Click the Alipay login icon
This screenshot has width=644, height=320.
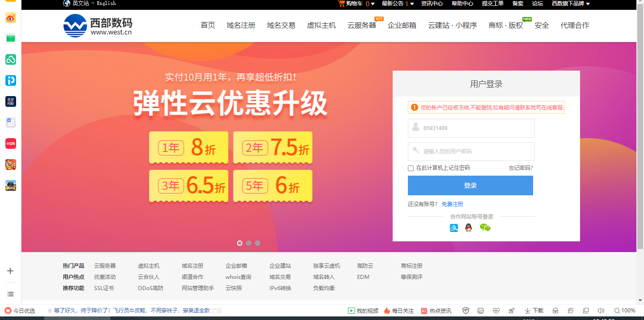coord(454,228)
